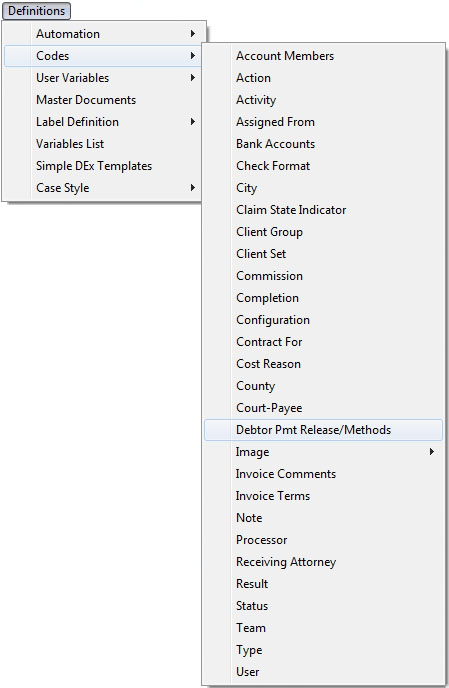Choose Court-Payee entry
The height and width of the screenshot is (688, 449).
click(323, 408)
